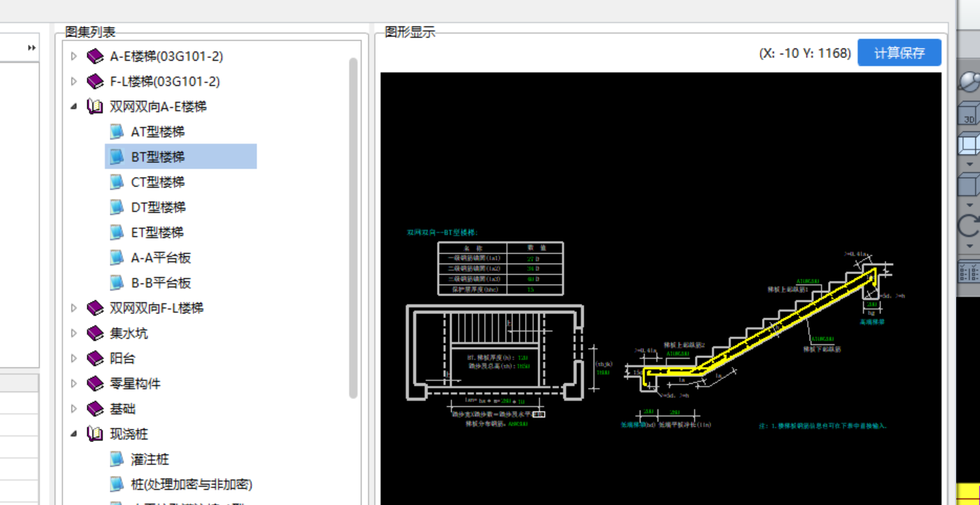The height and width of the screenshot is (505, 980).
Task: Select DT型楼梯 in the atlas list
Action: click(158, 207)
